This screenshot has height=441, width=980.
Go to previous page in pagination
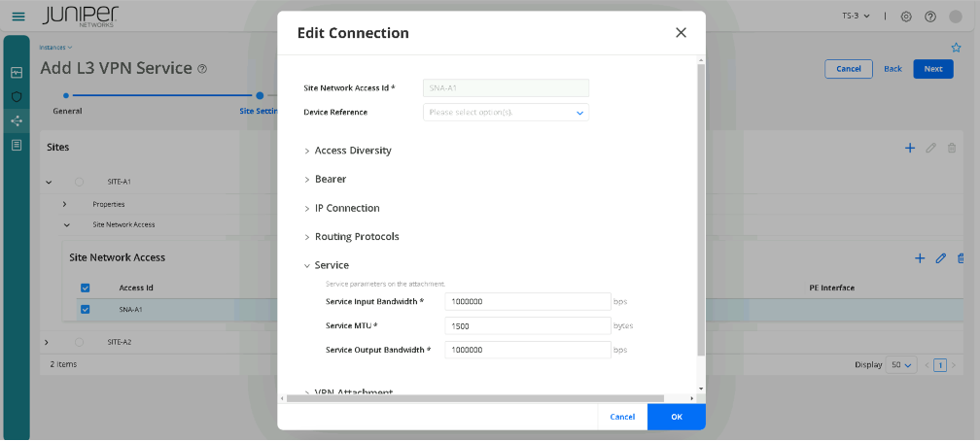927,365
